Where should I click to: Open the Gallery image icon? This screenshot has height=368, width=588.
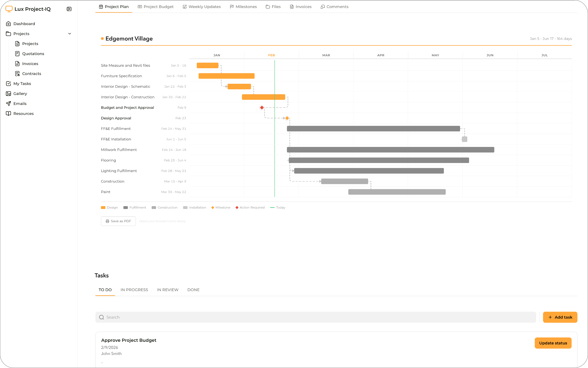(9, 93)
